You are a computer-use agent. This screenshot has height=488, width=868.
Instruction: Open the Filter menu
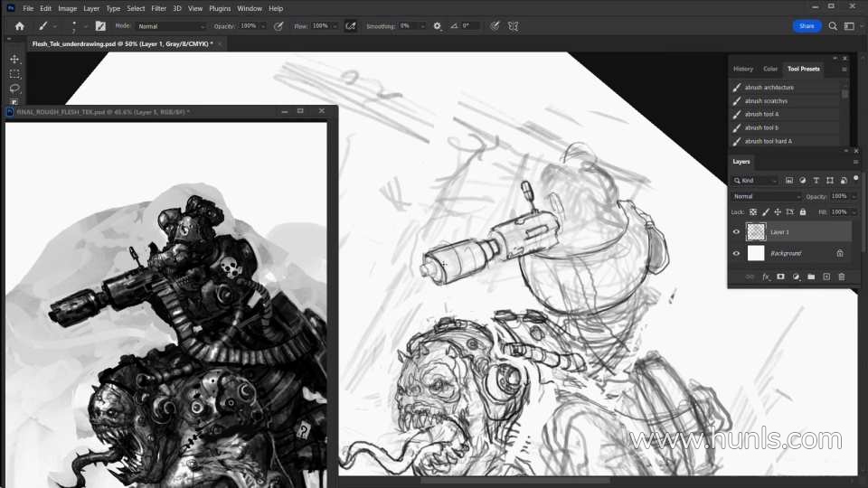tap(158, 8)
